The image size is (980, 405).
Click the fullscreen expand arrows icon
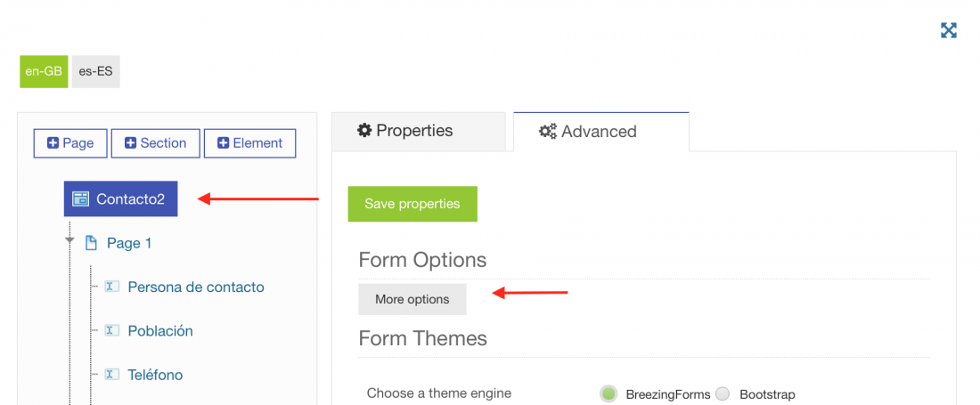pyautogui.click(x=949, y=30)
